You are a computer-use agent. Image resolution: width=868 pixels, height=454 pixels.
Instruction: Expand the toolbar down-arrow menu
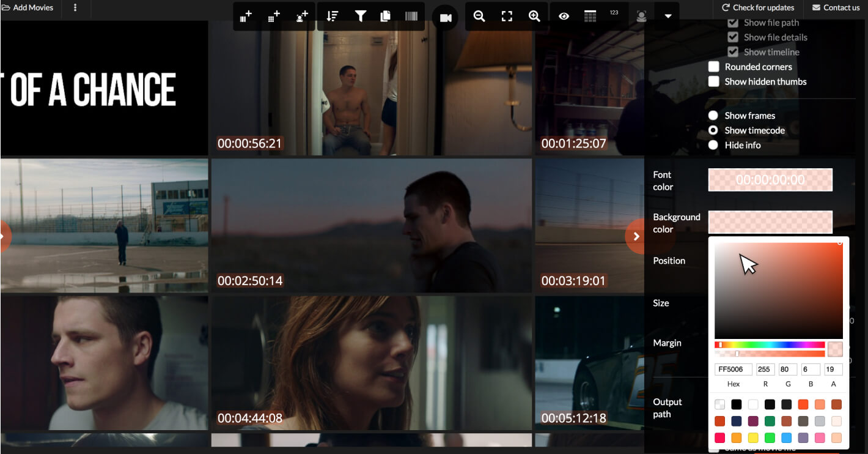[668, 17]
